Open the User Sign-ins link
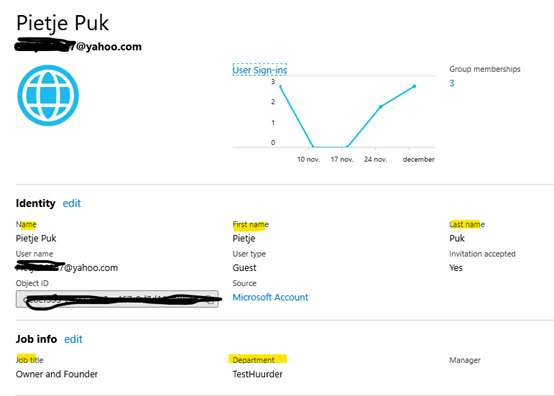 click(260, 70)
